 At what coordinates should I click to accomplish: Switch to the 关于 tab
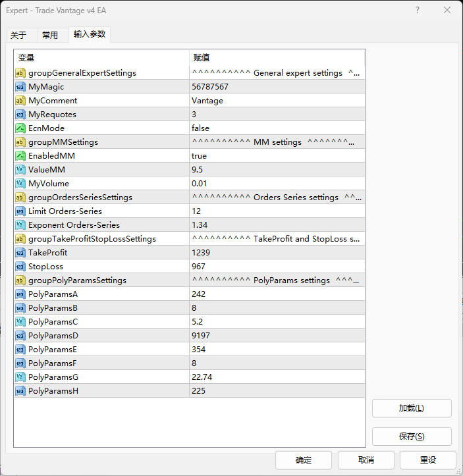(x=18, y=36)
